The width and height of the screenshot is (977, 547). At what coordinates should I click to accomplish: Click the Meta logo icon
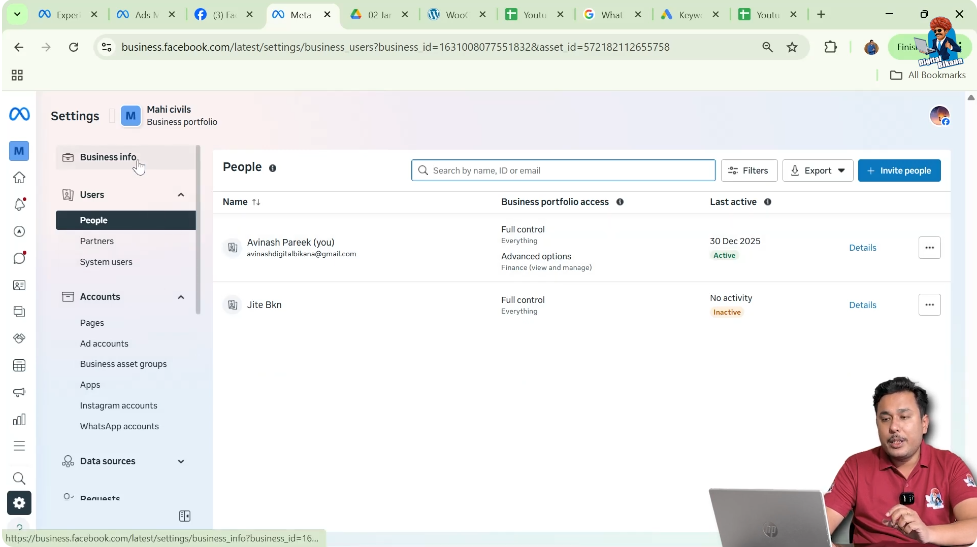click(x=19, y=114)
